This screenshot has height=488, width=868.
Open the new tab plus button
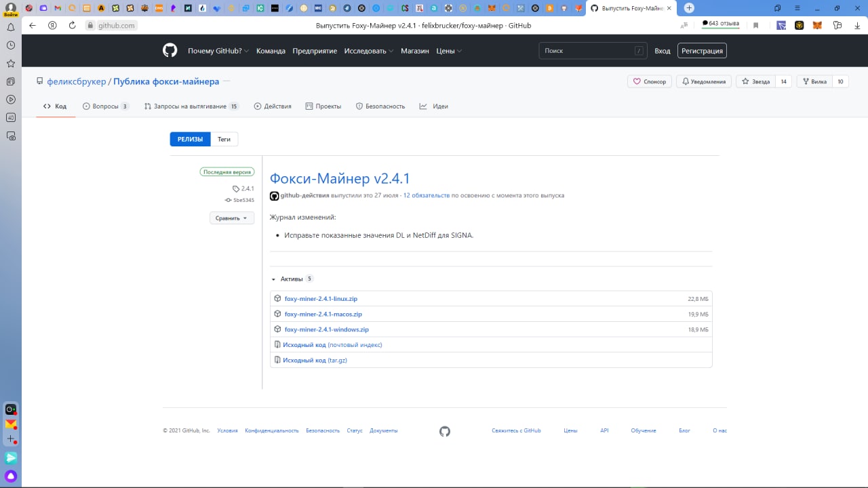click(689, 8)
